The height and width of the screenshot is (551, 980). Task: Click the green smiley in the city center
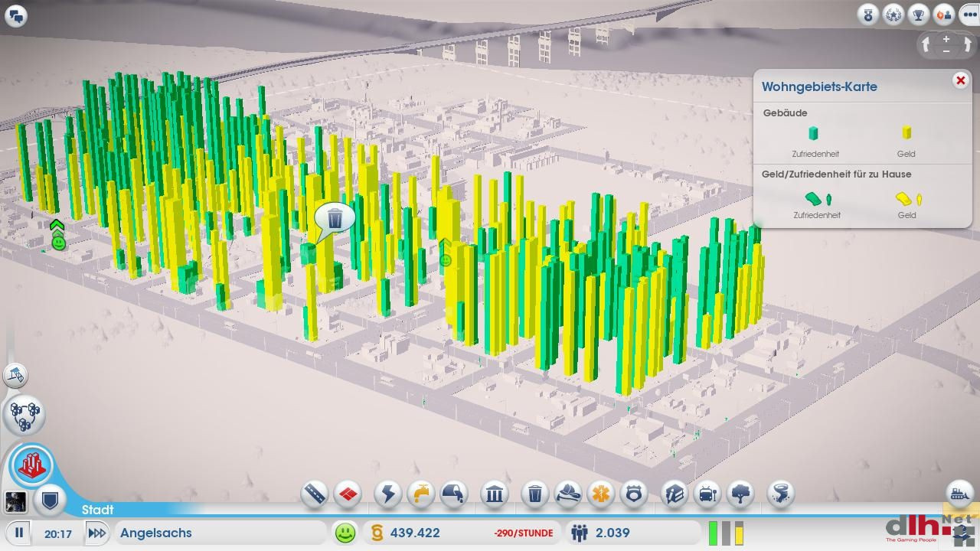click(x=446, y=260)
